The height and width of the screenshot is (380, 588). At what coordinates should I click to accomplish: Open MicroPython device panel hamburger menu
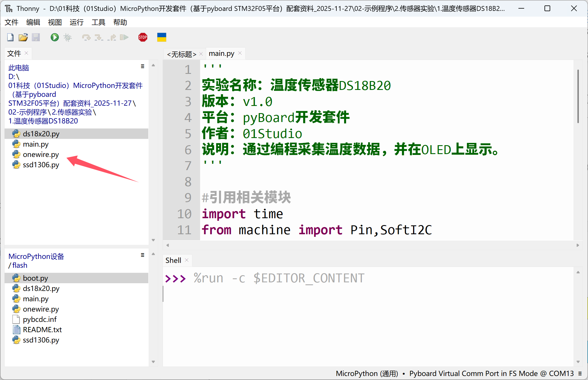[142, 255]
